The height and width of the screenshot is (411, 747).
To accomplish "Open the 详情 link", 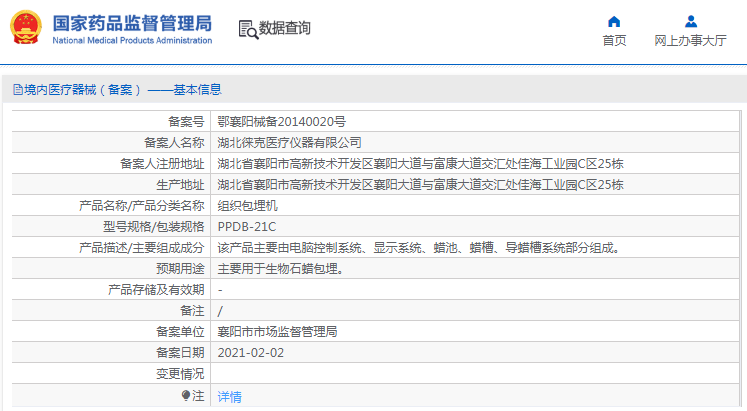I will 229,396.
